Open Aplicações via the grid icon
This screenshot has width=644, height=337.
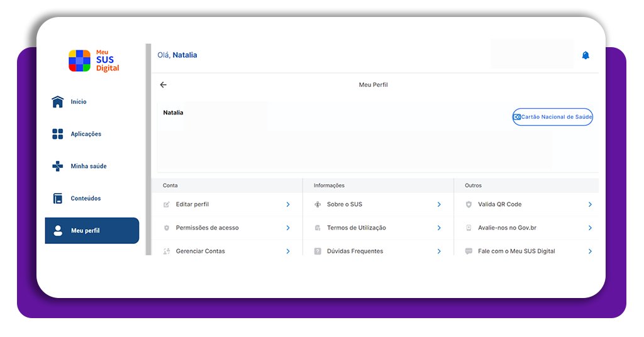tap(57, 134)
